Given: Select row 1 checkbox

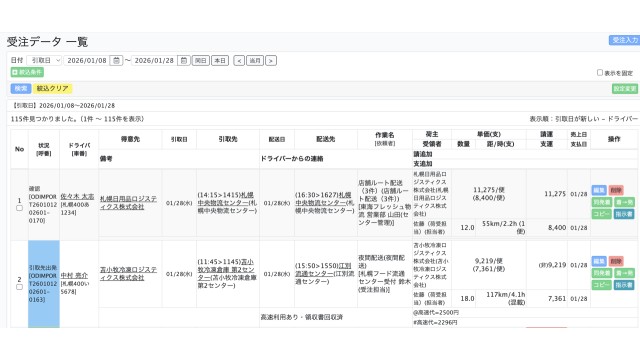Looking at the screenshot, I should pyautogui.click(x=19, y=208).
